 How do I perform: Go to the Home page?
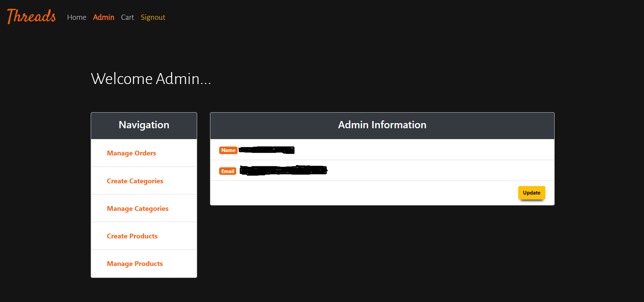(76, 17)
